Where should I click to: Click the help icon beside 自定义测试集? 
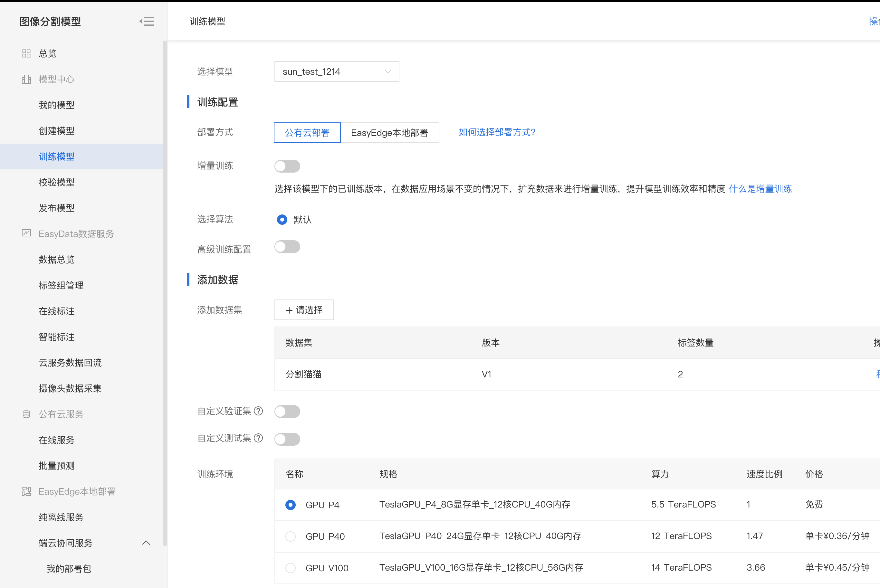(x=258, y=438)
